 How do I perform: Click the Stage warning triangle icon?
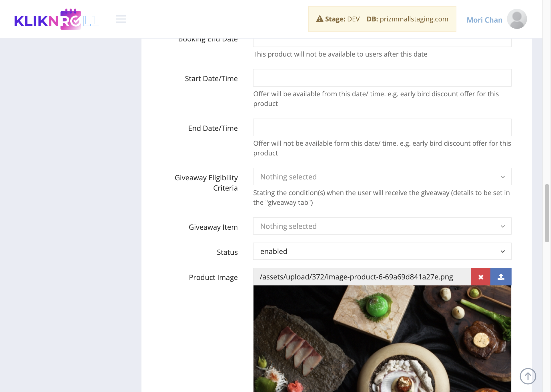click(x=320, y=19)
